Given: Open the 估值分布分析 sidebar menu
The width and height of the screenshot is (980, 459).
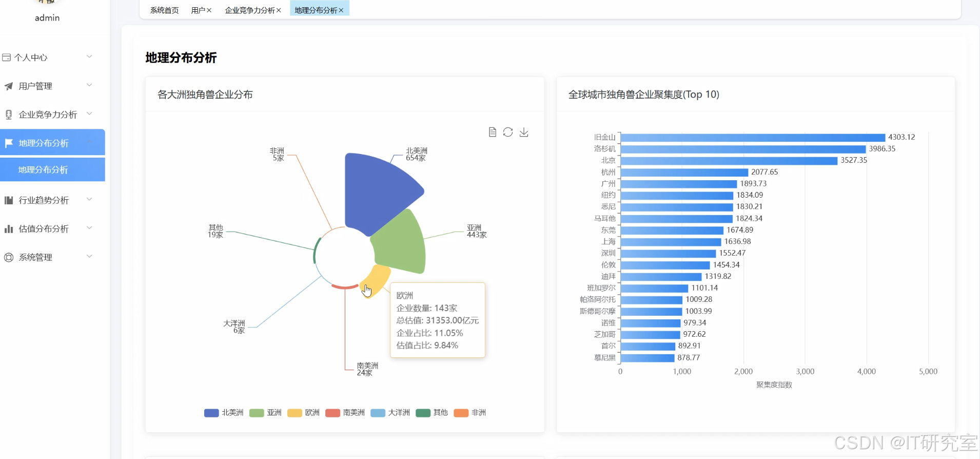Looking at the screenshot, I should 52,229.
